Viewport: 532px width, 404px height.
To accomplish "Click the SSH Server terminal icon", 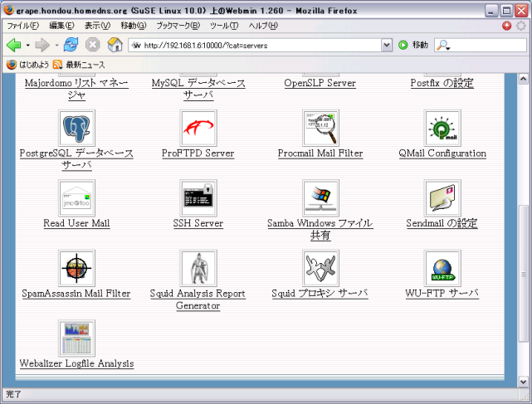I will [x=198, y=197].
